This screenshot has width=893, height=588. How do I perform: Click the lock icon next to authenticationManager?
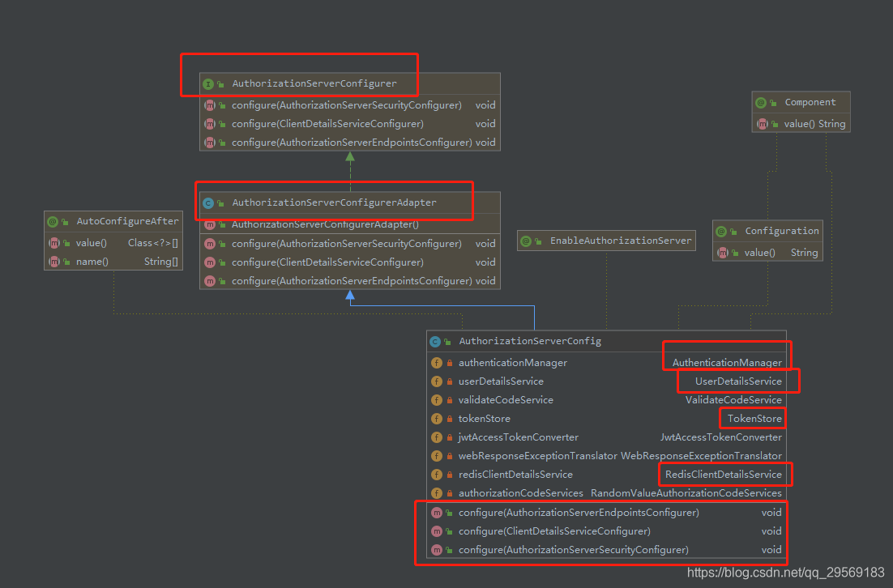click(x=449, y=362)
